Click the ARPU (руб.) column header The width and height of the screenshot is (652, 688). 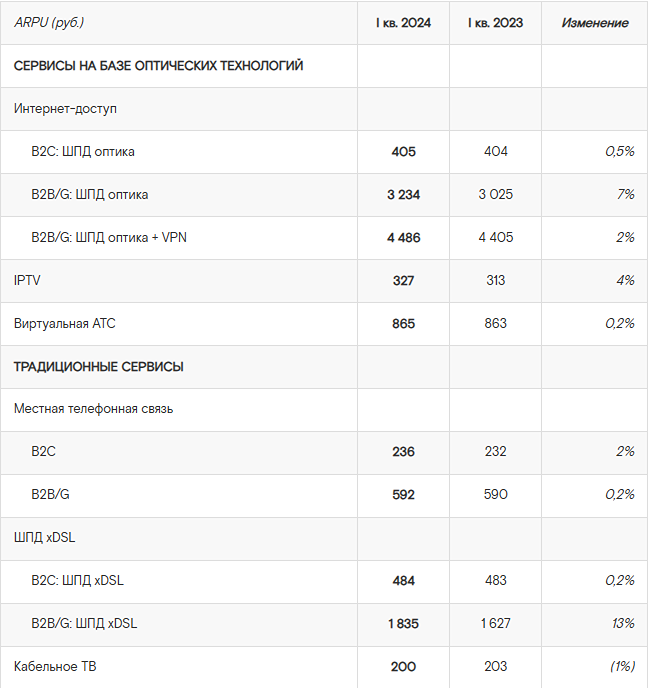[49, 23]
